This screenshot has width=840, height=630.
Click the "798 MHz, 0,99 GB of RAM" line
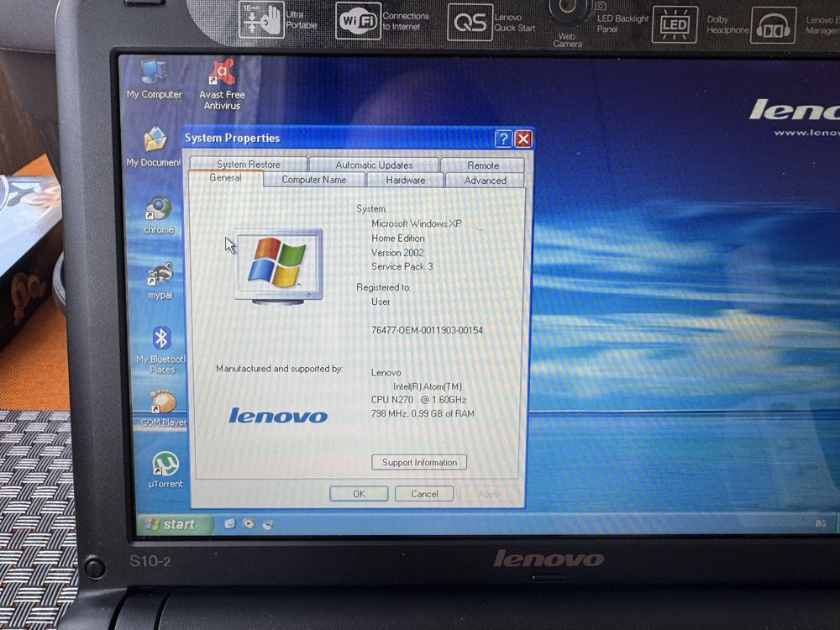tap(423, 413)
